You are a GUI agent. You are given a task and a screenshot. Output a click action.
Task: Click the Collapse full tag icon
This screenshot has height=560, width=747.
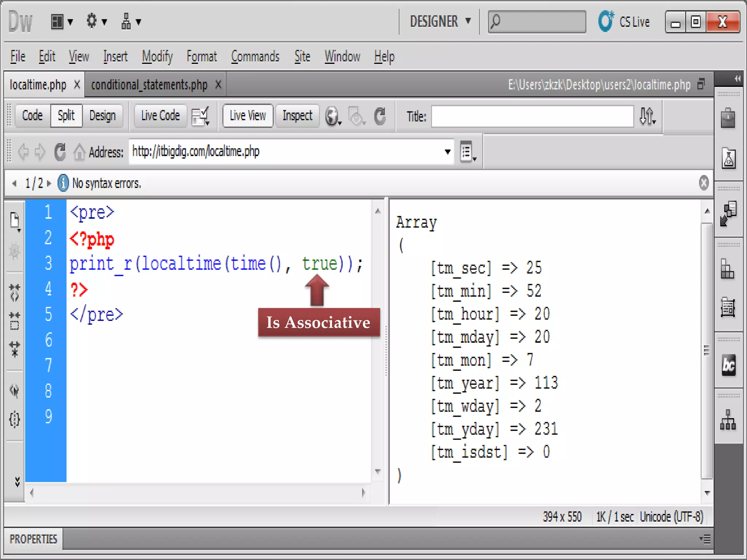click(15, 292)
